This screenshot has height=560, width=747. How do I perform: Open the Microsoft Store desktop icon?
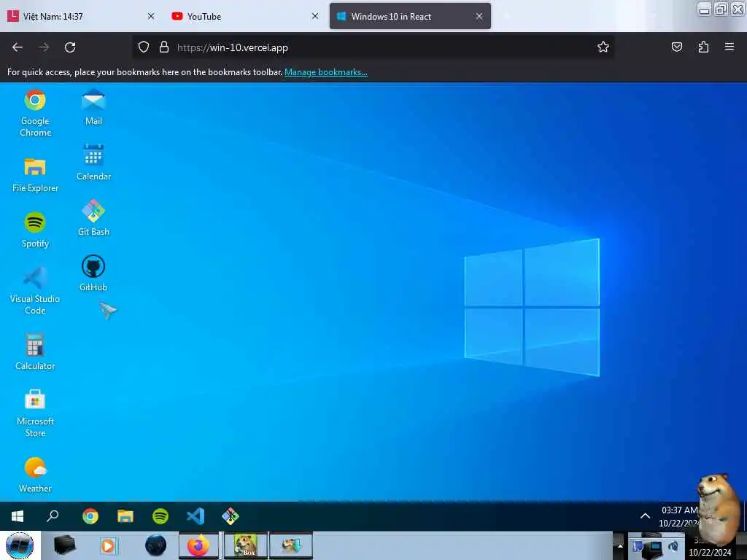(x=35, y=413)
